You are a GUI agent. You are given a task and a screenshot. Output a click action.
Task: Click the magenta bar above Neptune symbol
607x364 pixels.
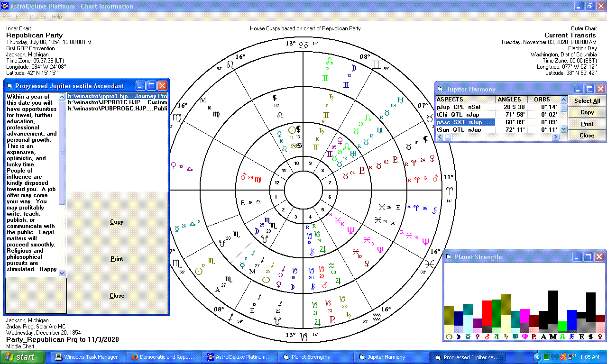coord(525,316)
